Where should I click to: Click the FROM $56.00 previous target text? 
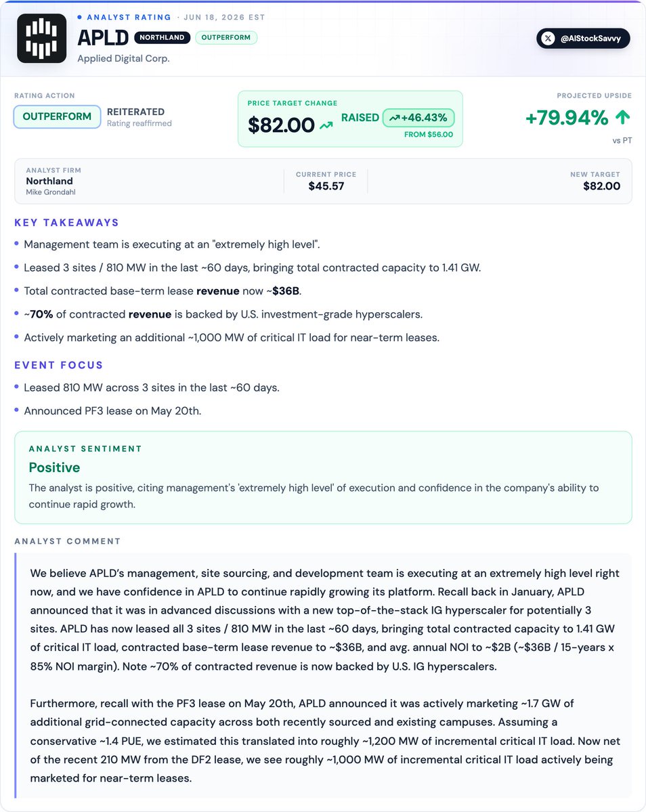click(429, 135)
